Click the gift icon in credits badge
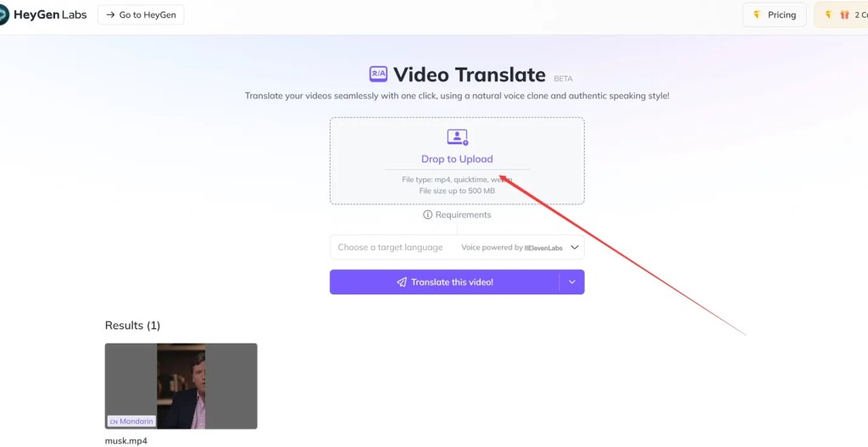The image size is (868, 447). click(x=844, y=15)
